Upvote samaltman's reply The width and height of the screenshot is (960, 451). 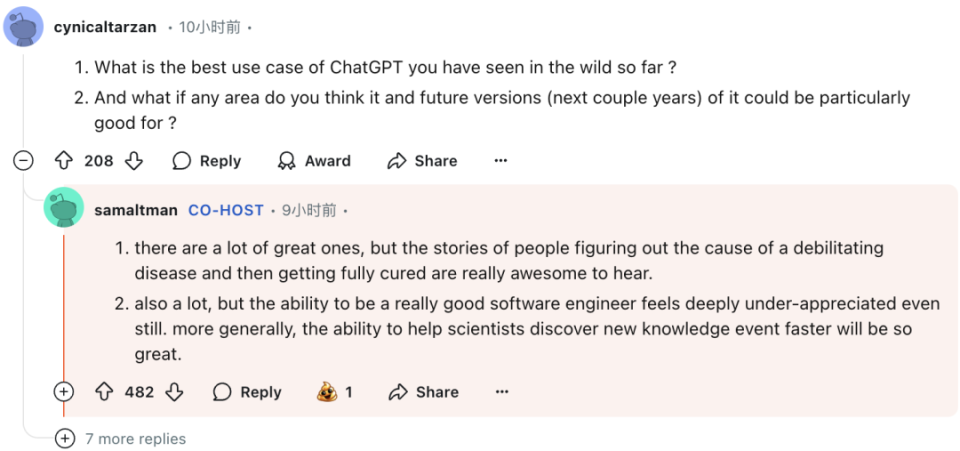coord(105,392)
